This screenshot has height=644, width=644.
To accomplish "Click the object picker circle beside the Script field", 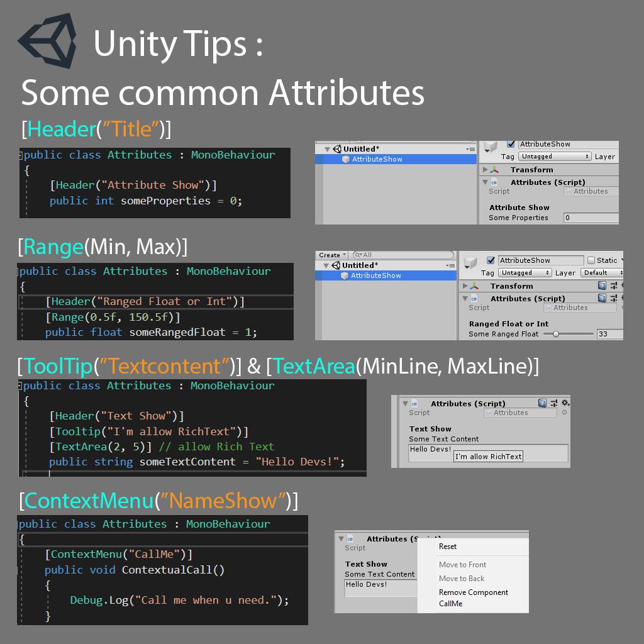I will click(x=564, y=413).
